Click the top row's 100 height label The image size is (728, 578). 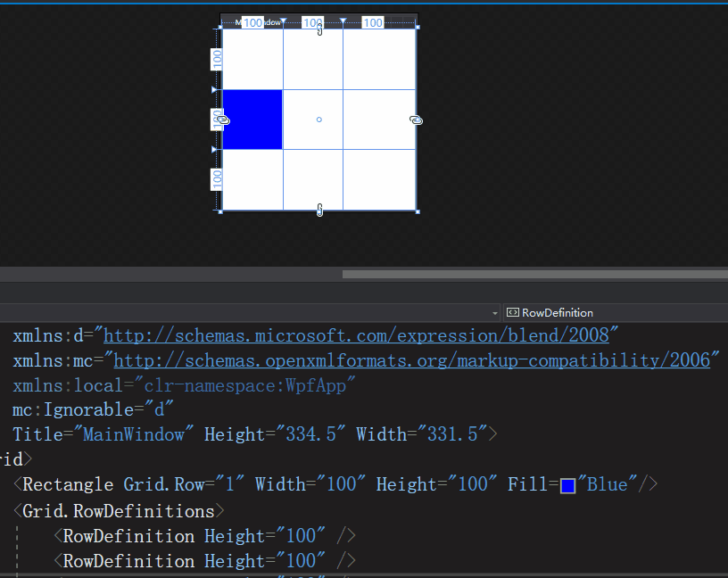pos(217,60)
